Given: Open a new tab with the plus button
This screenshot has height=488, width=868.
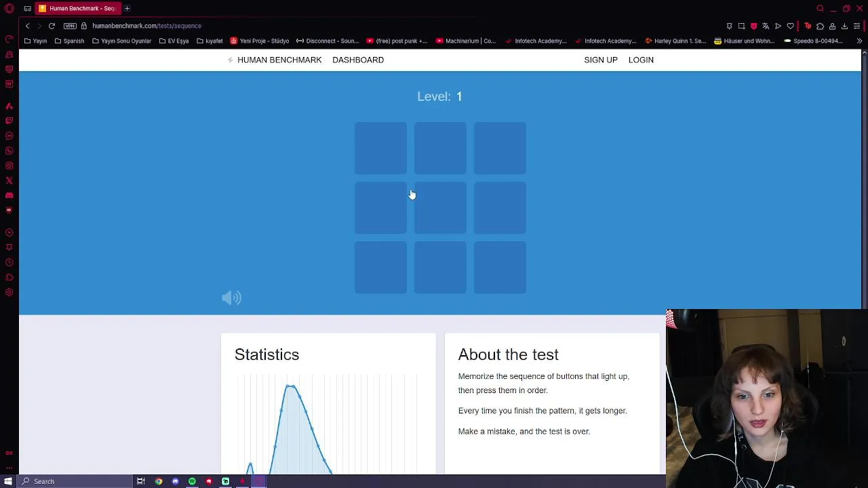Looking at the screenshot, I should pos(127,8).
